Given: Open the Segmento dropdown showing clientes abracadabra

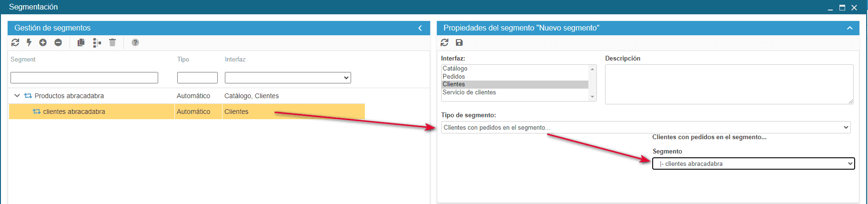Looking at the screenshot, I should tap(753, 163).
